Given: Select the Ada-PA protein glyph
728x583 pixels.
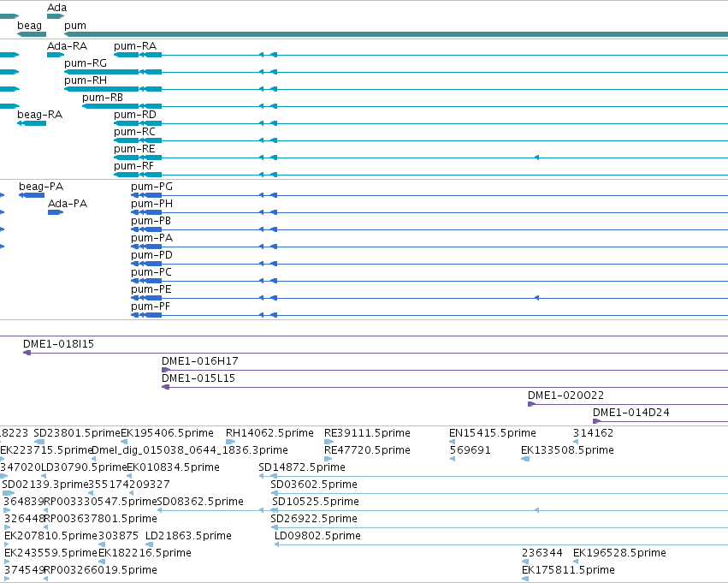Looking at the screenshot, I should click(56, 212).
